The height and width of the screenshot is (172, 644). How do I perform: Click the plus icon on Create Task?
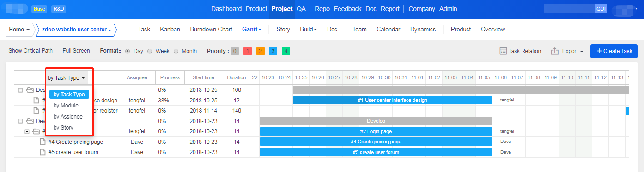(599, 51)
